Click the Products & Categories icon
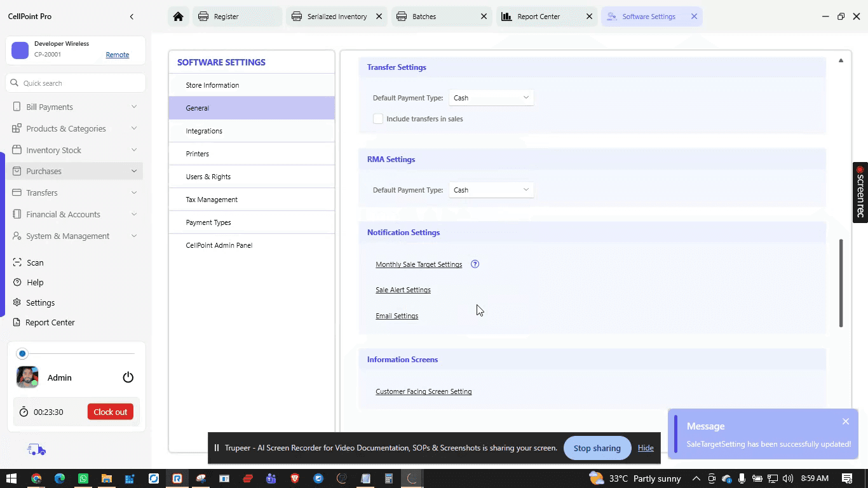Screen dimensions: 868x488 click(x=17, y=128)
